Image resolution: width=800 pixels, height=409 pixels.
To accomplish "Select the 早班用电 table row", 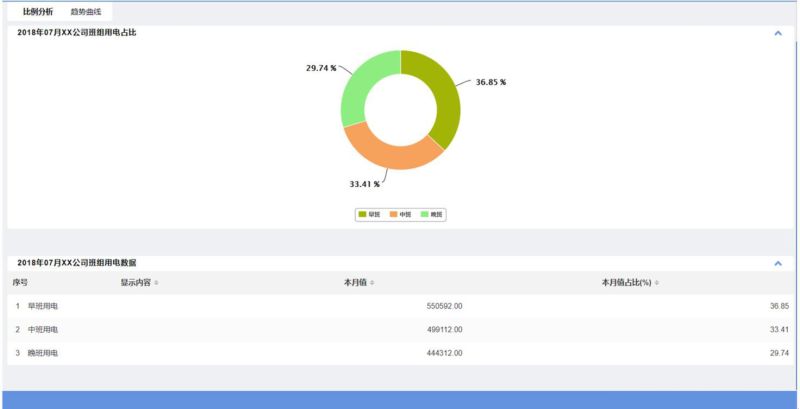I will pos(42,306).
